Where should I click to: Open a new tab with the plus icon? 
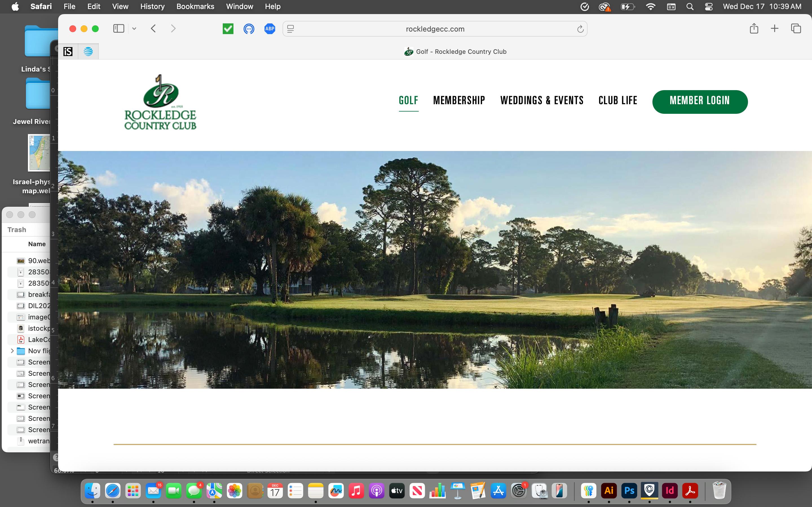pos(775,28)
